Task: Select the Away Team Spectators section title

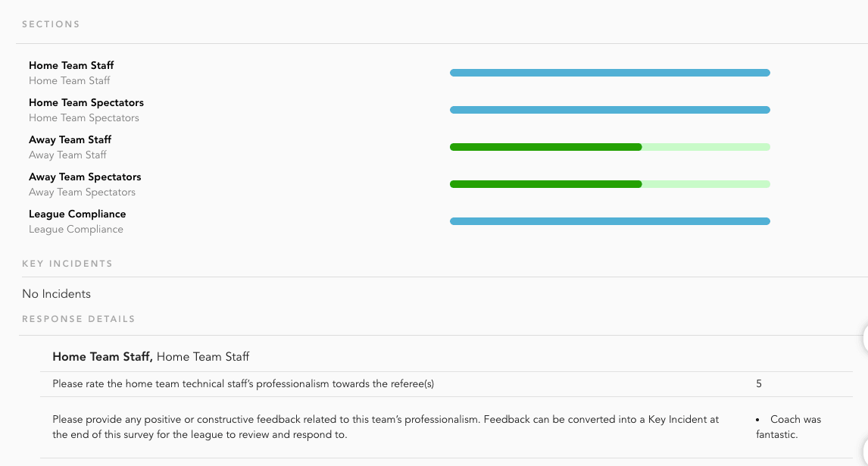Action: pyautogui.click(x=85, y=177)
